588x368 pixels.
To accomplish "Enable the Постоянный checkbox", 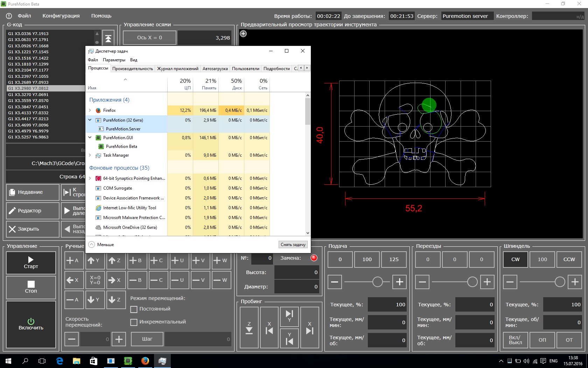I will click(x=134, y=309).
